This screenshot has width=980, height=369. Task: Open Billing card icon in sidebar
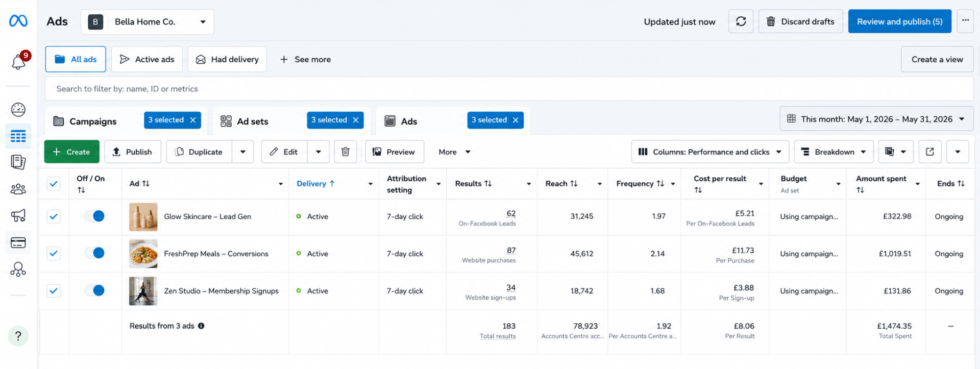coord(18,242)
